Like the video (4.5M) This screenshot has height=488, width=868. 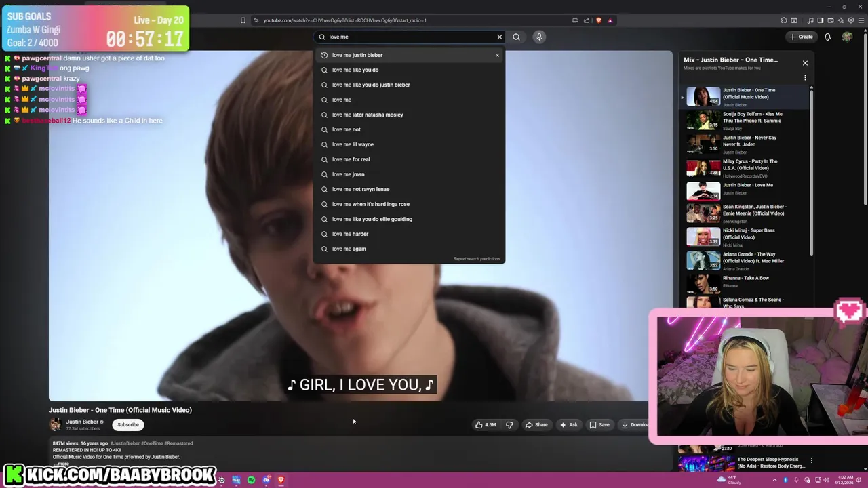486,424
